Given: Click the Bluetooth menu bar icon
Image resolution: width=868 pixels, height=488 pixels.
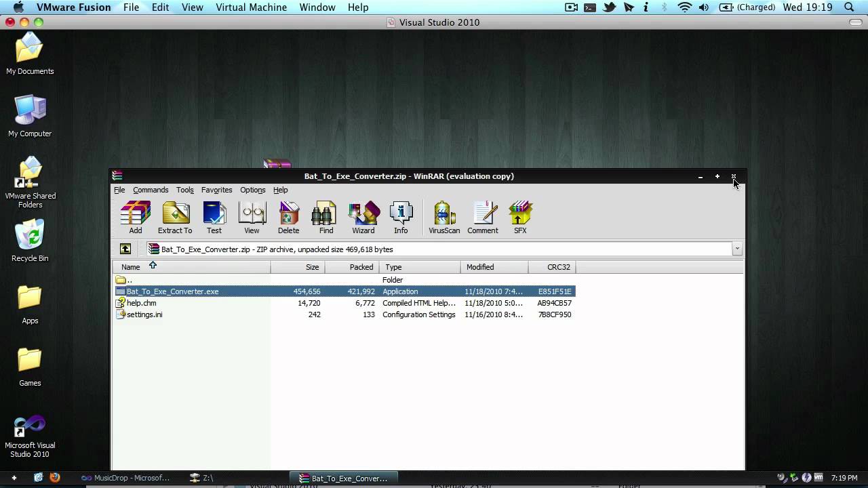Looking at the screenshot, I should [x=665, y=7].
